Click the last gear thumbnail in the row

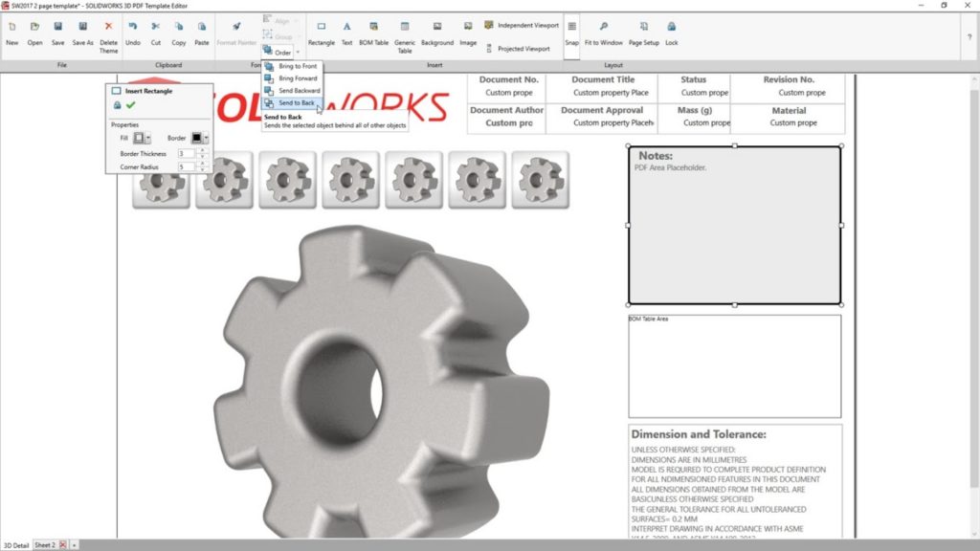coord(540,179)
